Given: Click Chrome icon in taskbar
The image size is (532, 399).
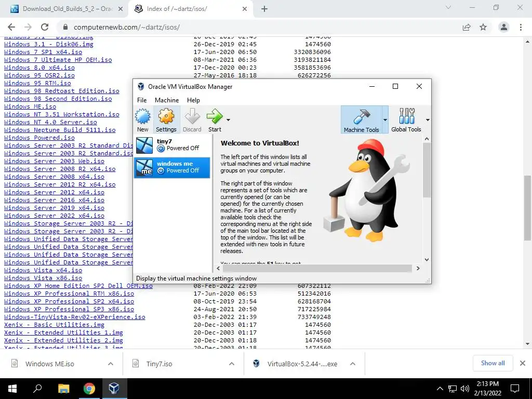Looking at the screenshot, I should tap(89, 389).
